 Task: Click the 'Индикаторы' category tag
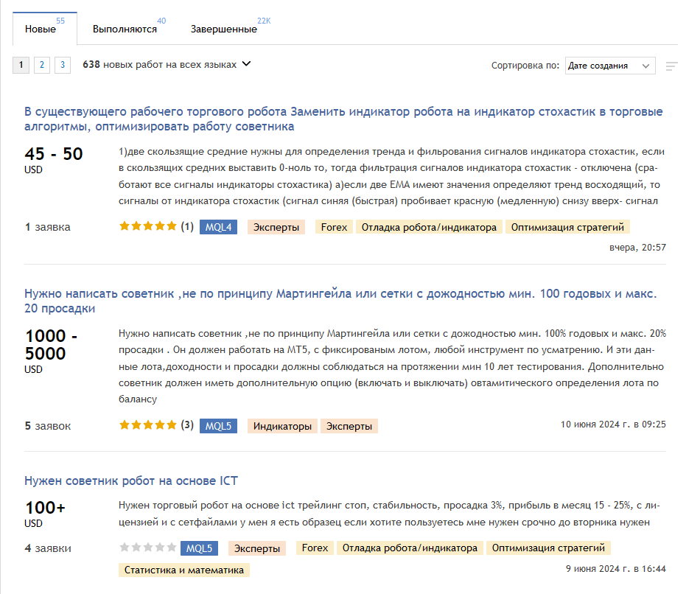[282, 426]
